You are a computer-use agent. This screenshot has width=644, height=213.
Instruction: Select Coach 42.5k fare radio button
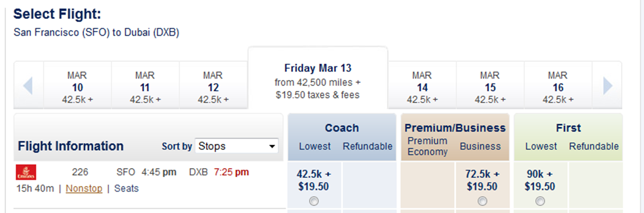[x=314, y=201]
